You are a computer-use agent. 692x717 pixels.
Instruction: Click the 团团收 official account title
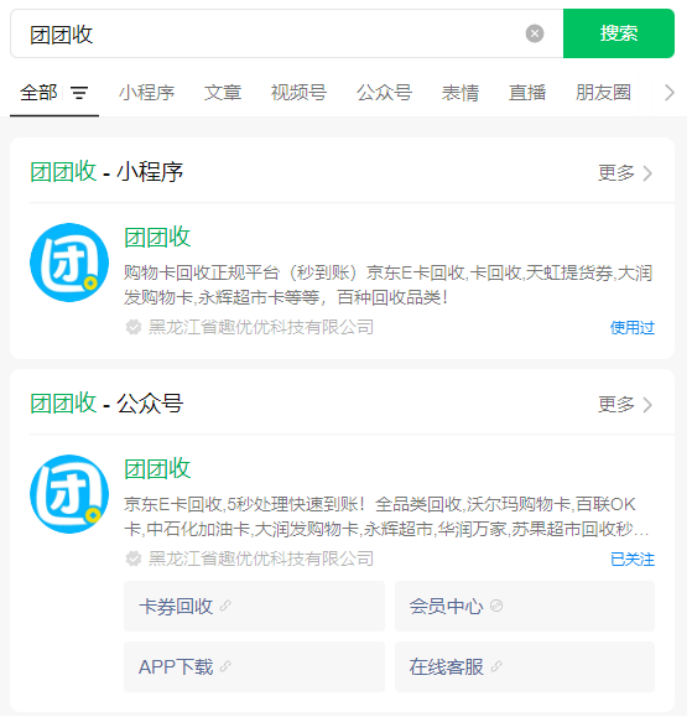[x=157, y=468]
